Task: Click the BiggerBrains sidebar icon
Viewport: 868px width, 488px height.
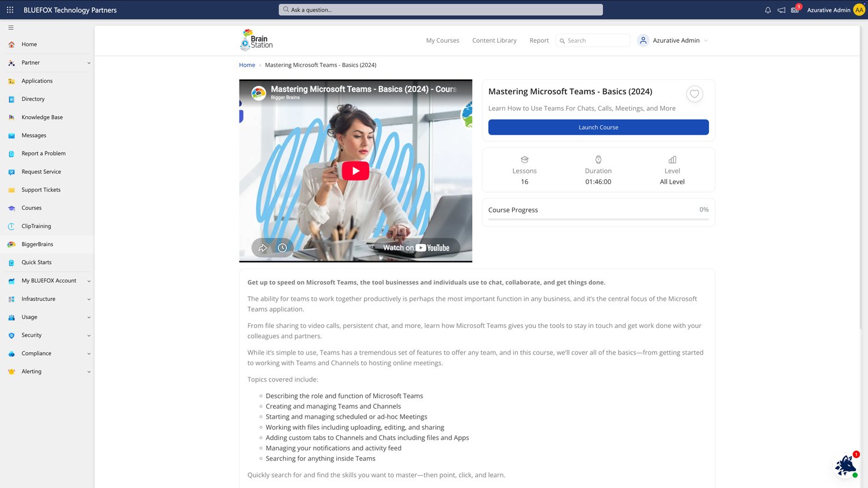Action: (12, 245)
